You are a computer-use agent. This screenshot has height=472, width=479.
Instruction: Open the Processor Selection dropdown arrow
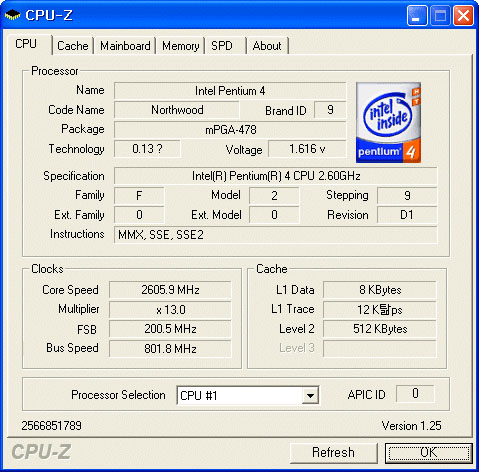coord(310,396)
